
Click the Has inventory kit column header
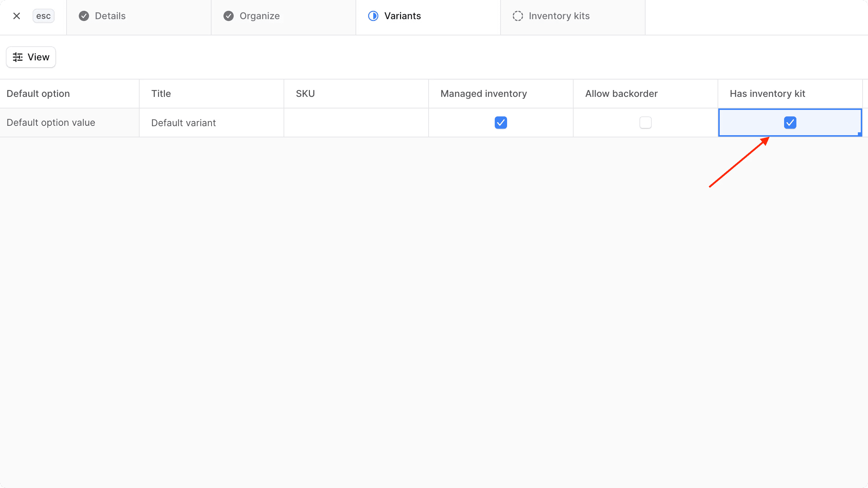point(767,93)
